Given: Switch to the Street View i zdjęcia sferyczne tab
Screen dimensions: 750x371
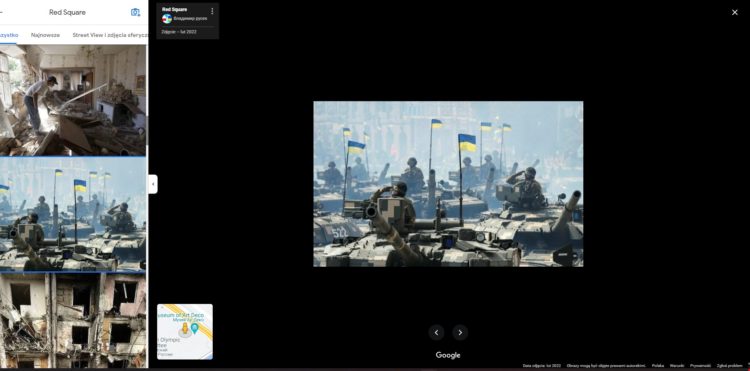Looking at the screenshot, I should pyautogui.click(x=110, y=35).
